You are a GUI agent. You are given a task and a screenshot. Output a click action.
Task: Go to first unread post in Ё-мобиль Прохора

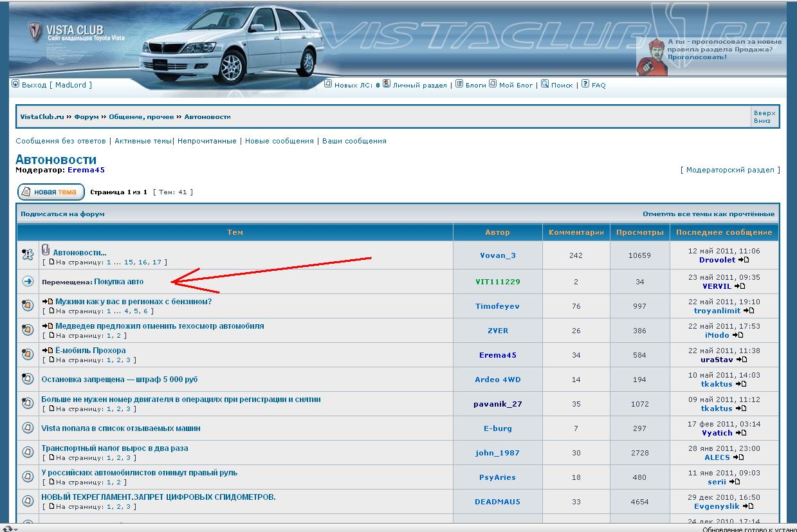pyautogui.click(x=47, y=351)
